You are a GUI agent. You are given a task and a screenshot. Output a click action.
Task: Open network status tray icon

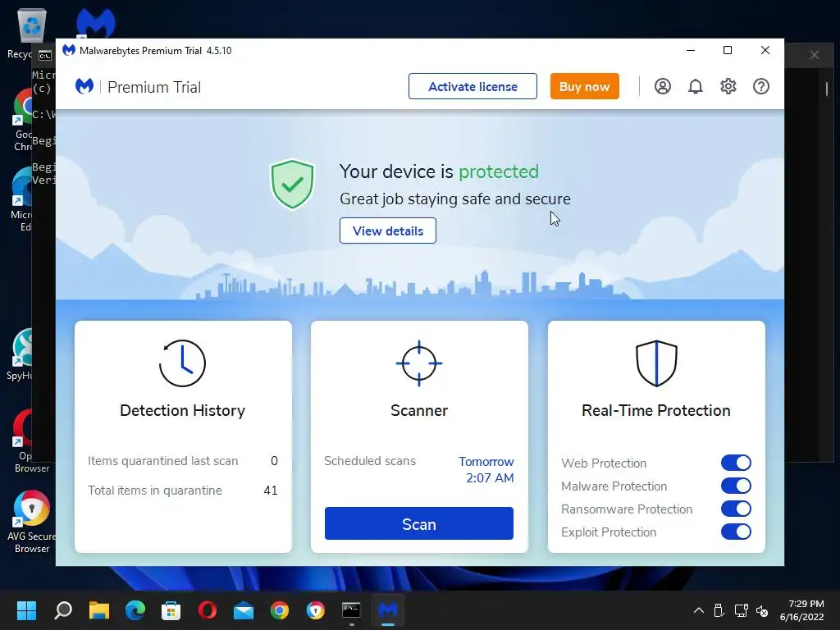point(741,610)
